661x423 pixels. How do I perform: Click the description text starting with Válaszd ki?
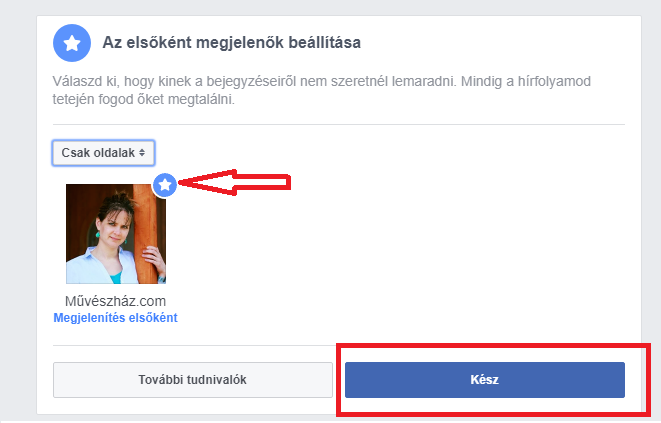pos(322,90)
